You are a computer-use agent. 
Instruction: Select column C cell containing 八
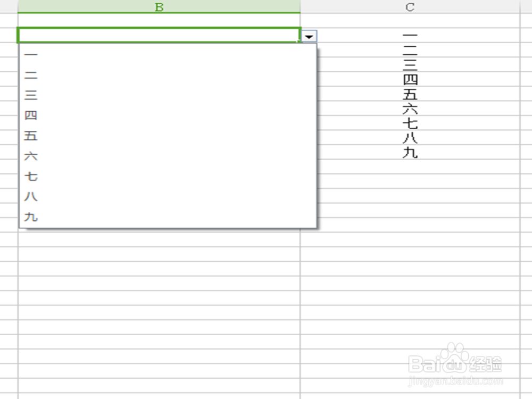pos(410,137)
